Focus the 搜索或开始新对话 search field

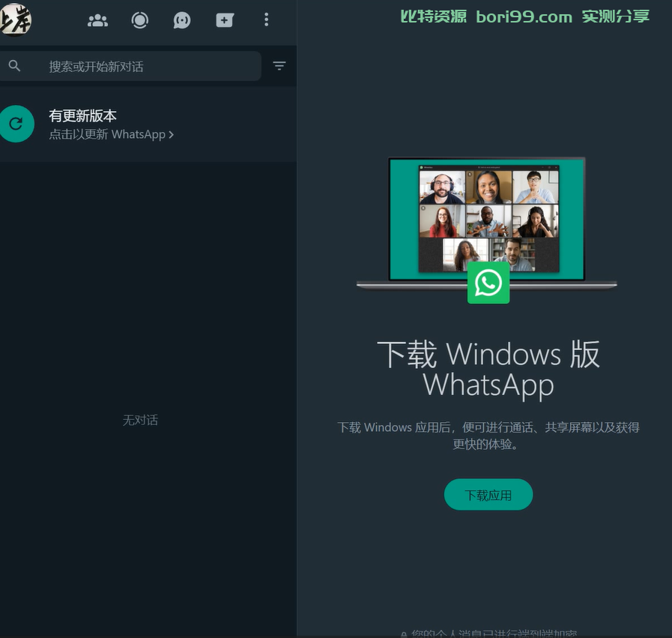tap(129, 66)
